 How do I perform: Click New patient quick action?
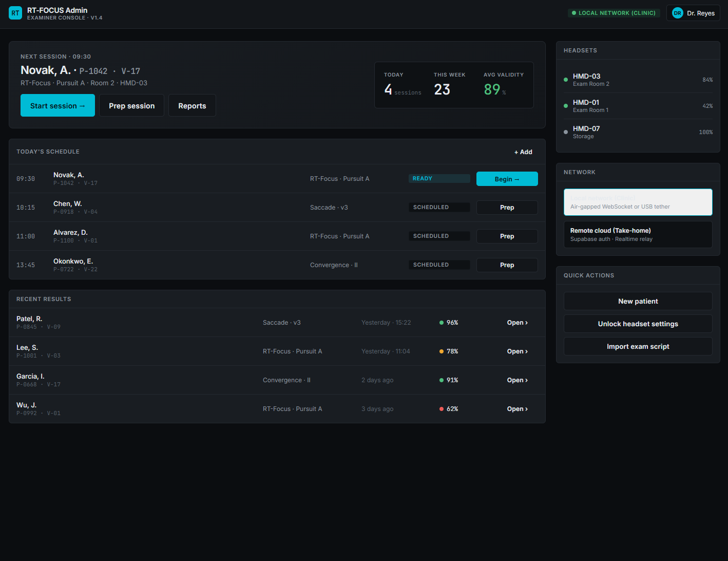[x=638, y=301]
